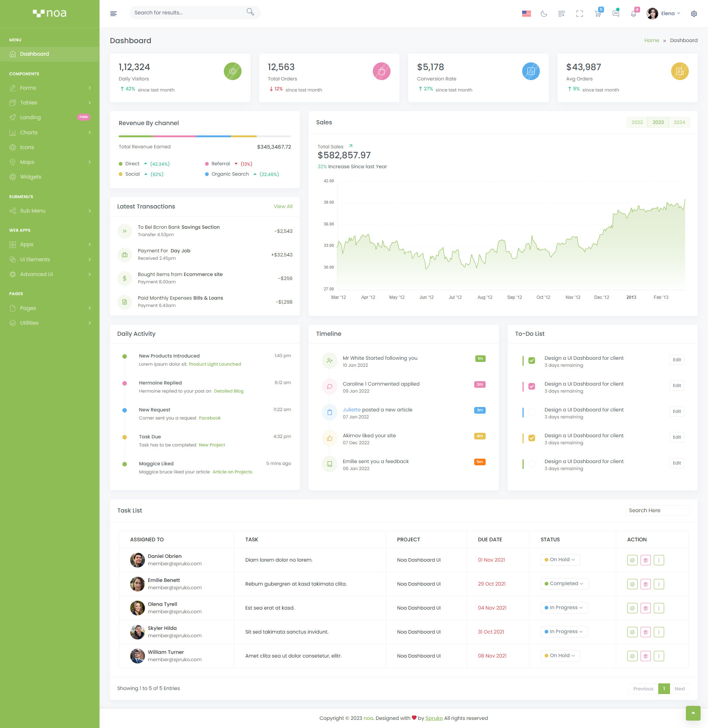708x728 pixels.
Task: Open Widgets in the sidebar menu
Action: click(x=31, y=177)
